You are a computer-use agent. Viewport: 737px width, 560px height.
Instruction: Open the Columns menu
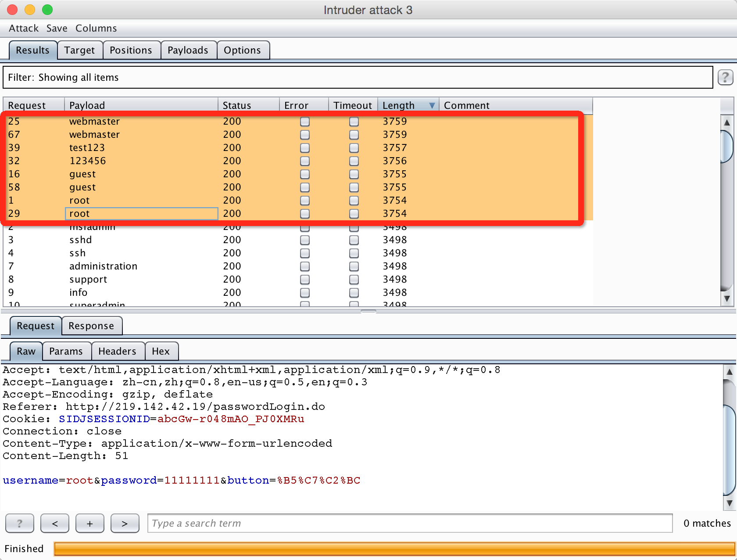click(96, 28)
